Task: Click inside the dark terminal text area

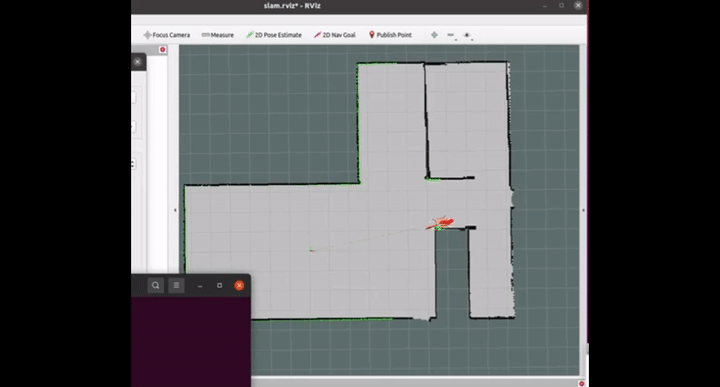Action: click(191, 342)
